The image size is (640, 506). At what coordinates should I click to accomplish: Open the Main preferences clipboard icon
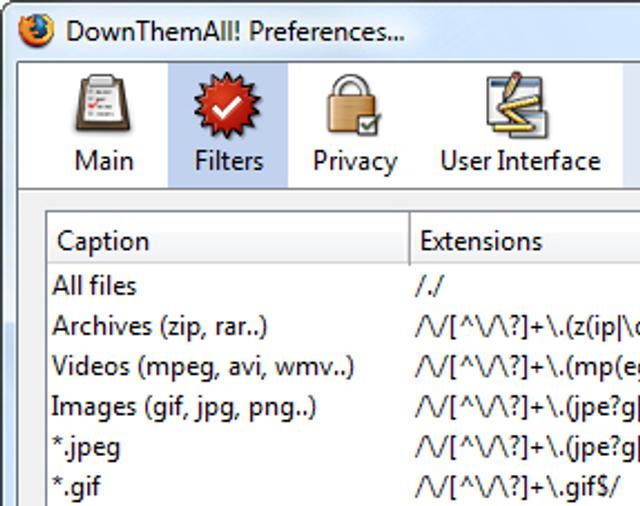click(x=103, y=102)
